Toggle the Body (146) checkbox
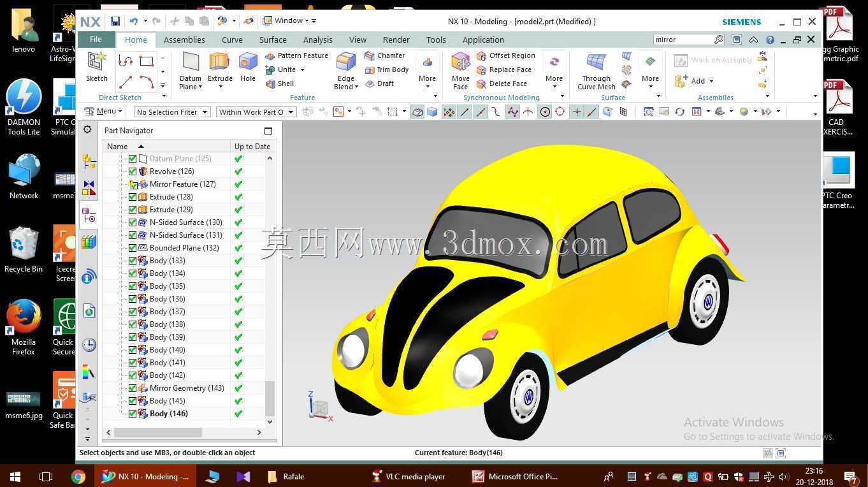 pos(133,414)
